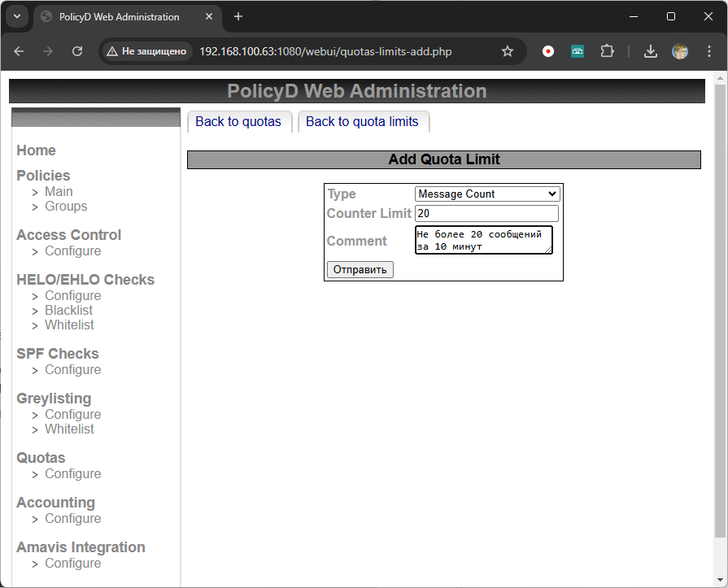
Task: Open Configure under Amavis Integration
Action: [x=73, y=564]
